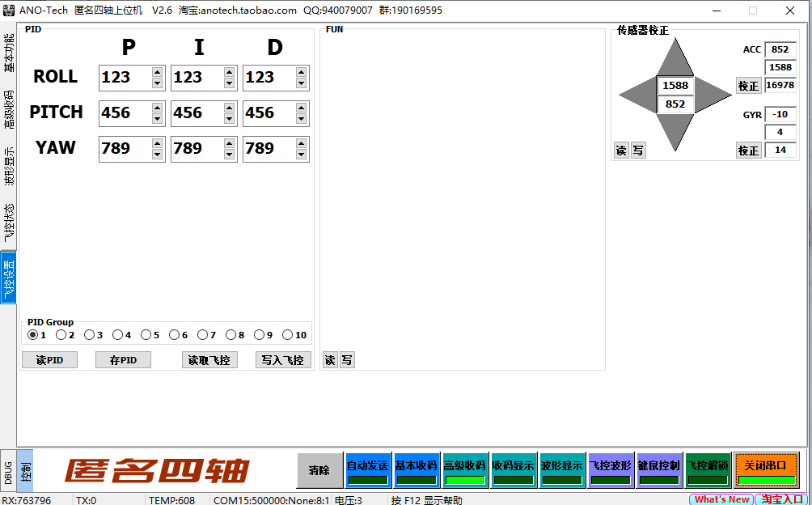Switch to the 波形显示 side tab
The height and width of the screenshot is (505, 812).
pos(9,166)
